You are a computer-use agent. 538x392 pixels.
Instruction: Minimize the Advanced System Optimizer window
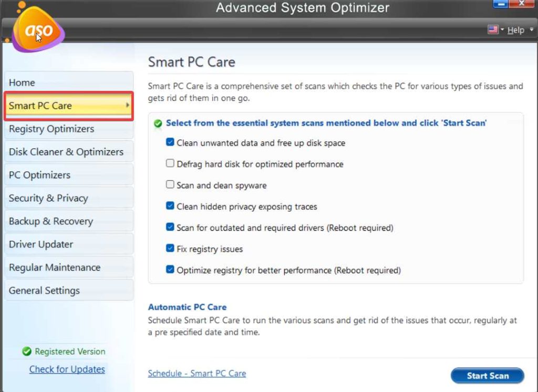coord(501,4)
